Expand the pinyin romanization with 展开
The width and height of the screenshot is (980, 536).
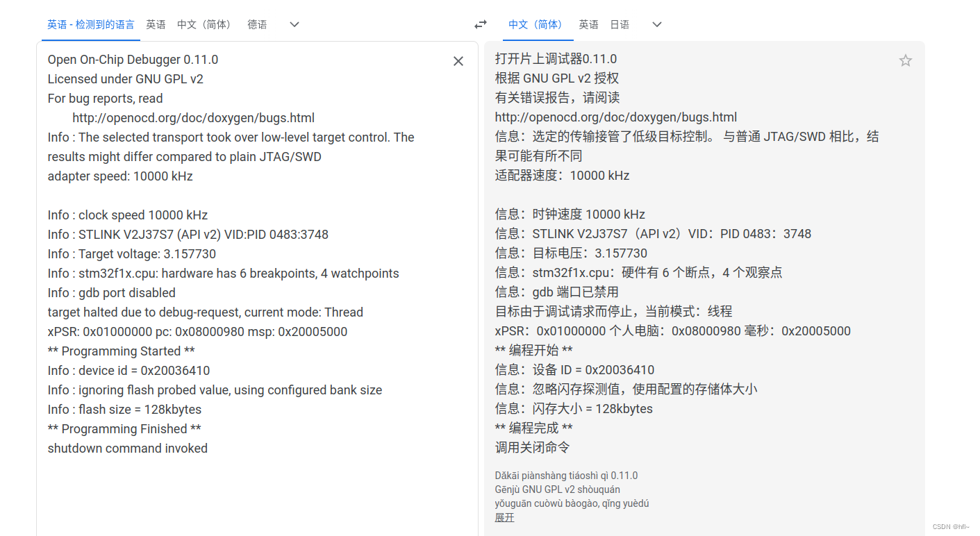(504, 517)
